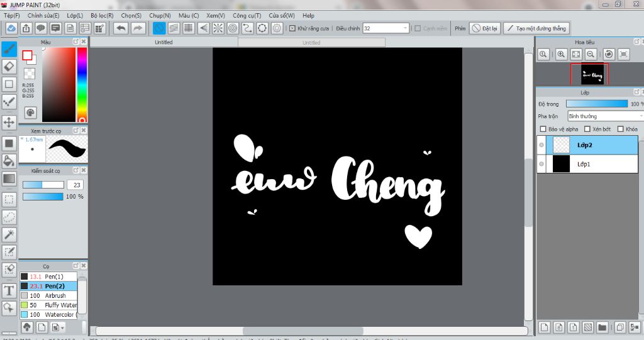Click the brush size value field 23
This screenshot has height=340, width=644.
click(75, 185)
